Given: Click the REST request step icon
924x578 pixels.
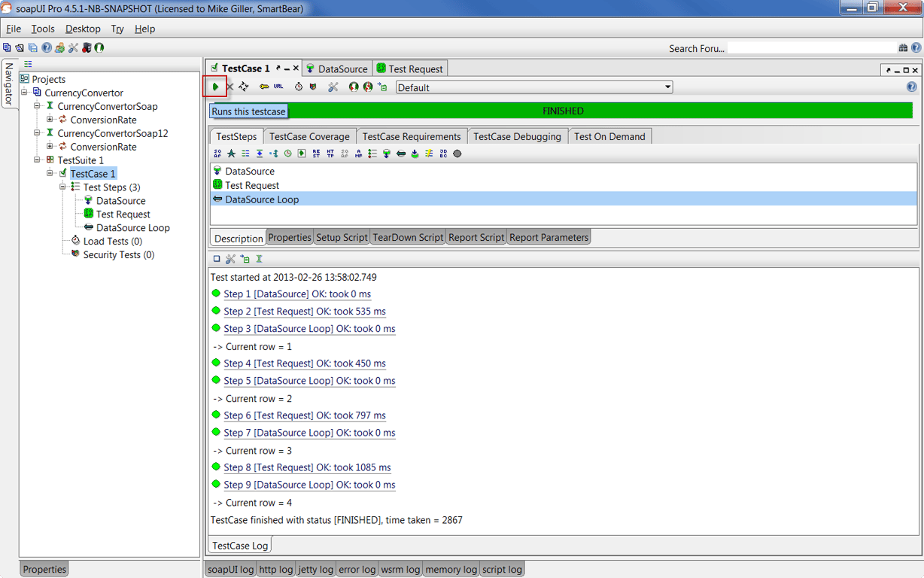Looking at the screenshot, I should pyautogui.click(x=316, y=154).
